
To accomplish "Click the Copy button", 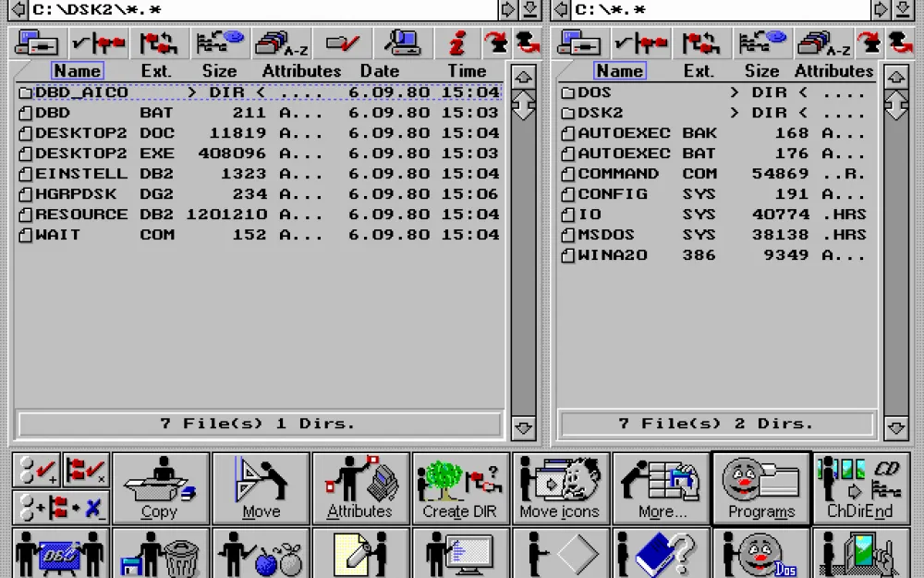I will pyautogui.click(x=161, y=489).
